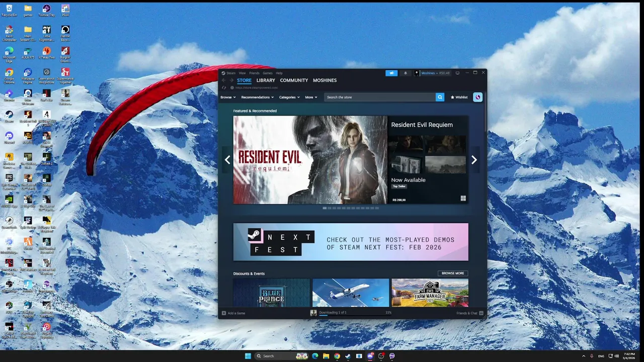Show next featured game with right arrow

(x=474, y=160)
